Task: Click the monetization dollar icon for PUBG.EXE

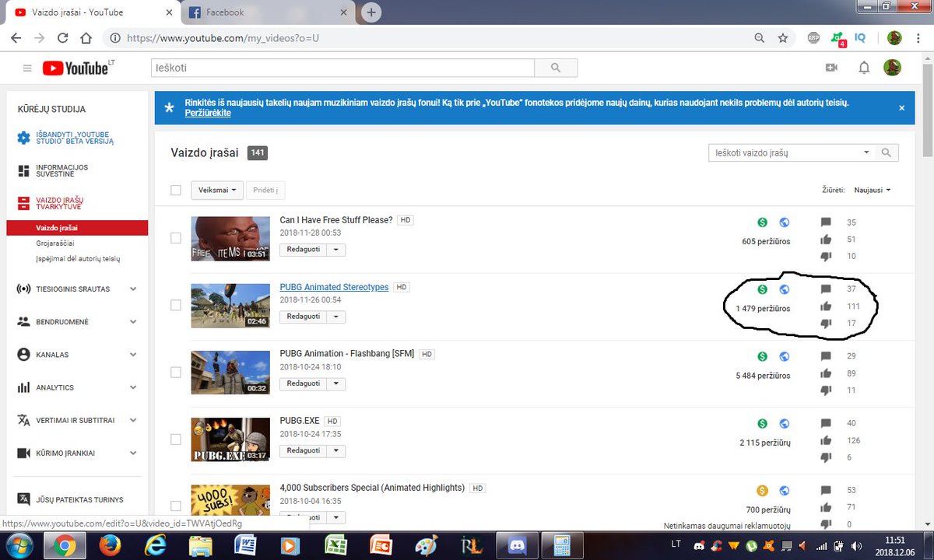Action: pos(763,424)
